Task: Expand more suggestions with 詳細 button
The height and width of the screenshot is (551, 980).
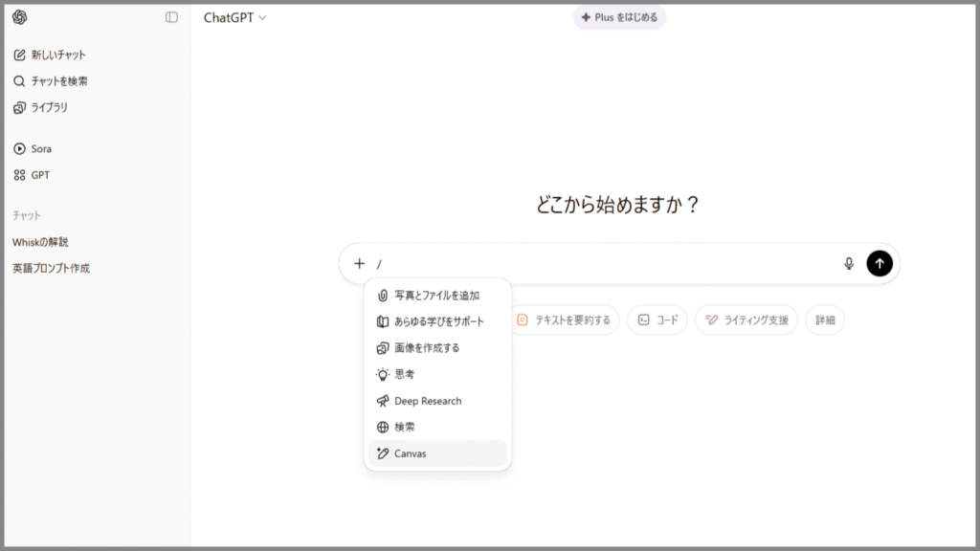Action: click(825, 320)
